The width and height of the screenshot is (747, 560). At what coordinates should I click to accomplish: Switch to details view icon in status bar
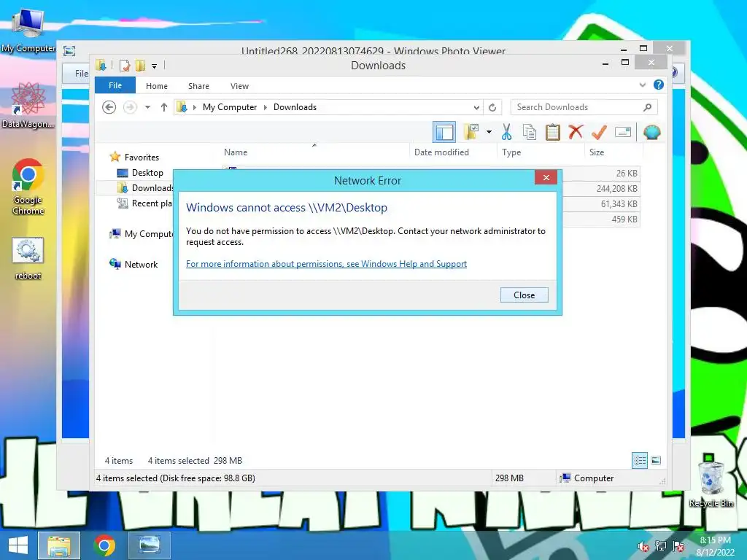point(640,460)
